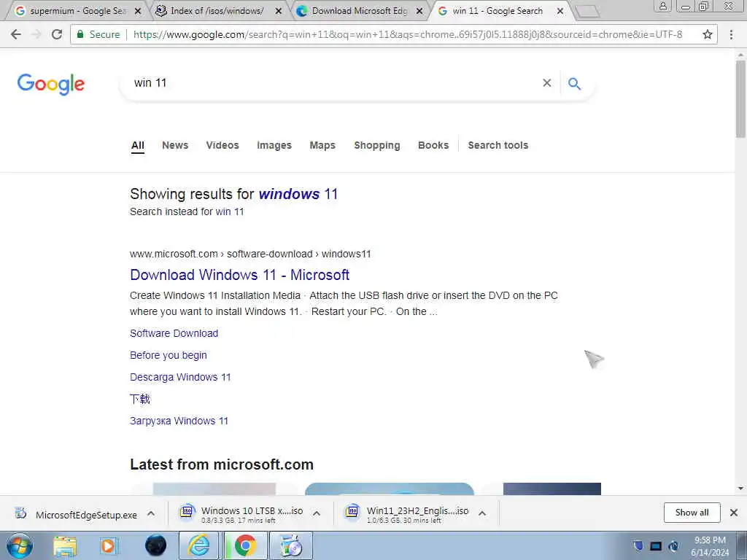This screenshot has height=560, width=747.
Task: Close the Index of /isos/windows/ tab
Action: [x=279, y=11]
